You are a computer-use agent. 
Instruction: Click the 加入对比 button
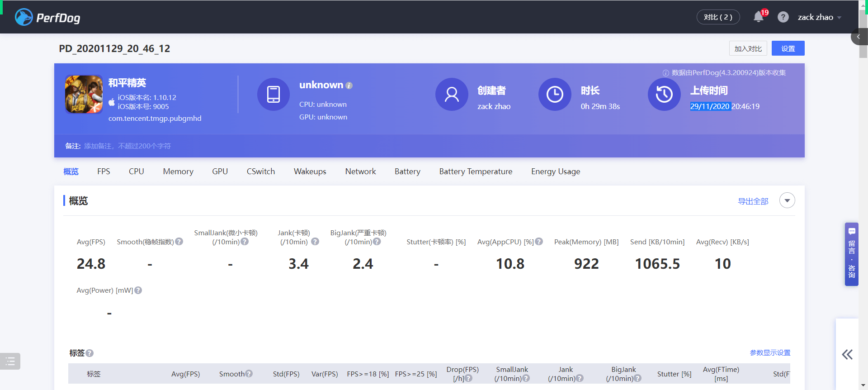click(x=748, y=48)
